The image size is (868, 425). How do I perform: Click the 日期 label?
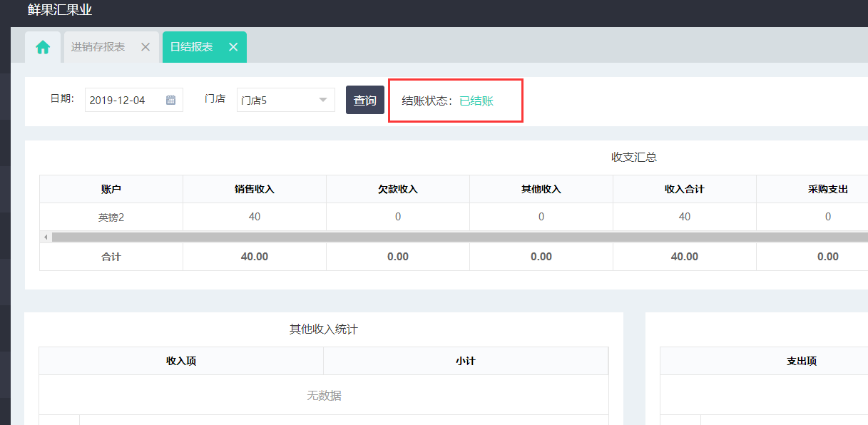pyautogui.click(x=62, y=98)
